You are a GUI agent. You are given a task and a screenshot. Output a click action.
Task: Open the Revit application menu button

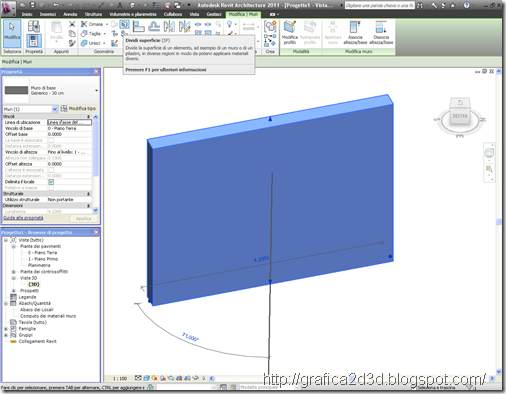coord(7,8)
